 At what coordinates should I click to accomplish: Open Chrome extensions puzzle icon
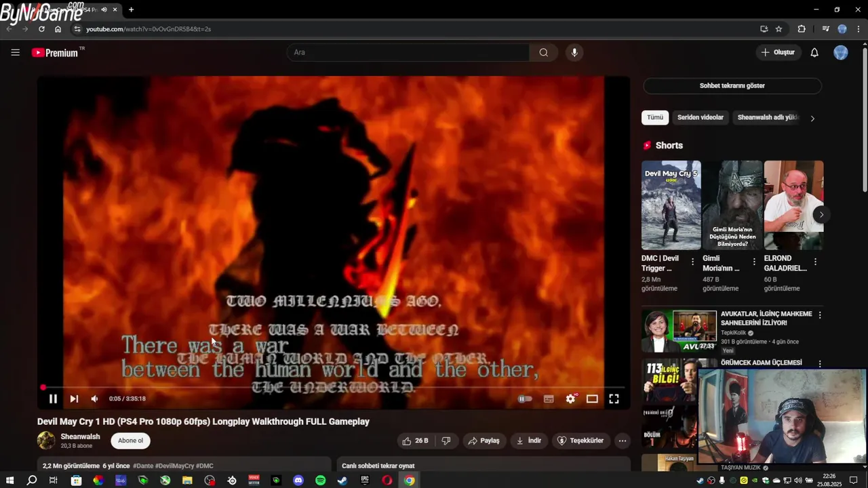click(802, 29)
